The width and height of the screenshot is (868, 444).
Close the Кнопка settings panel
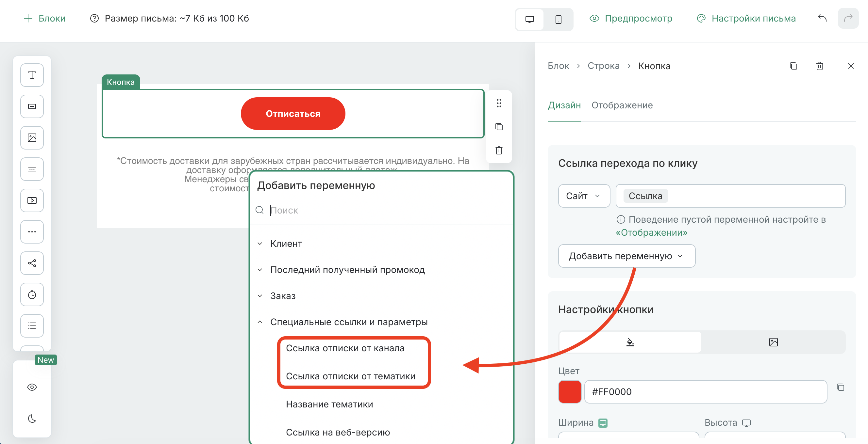click(851, 66)
